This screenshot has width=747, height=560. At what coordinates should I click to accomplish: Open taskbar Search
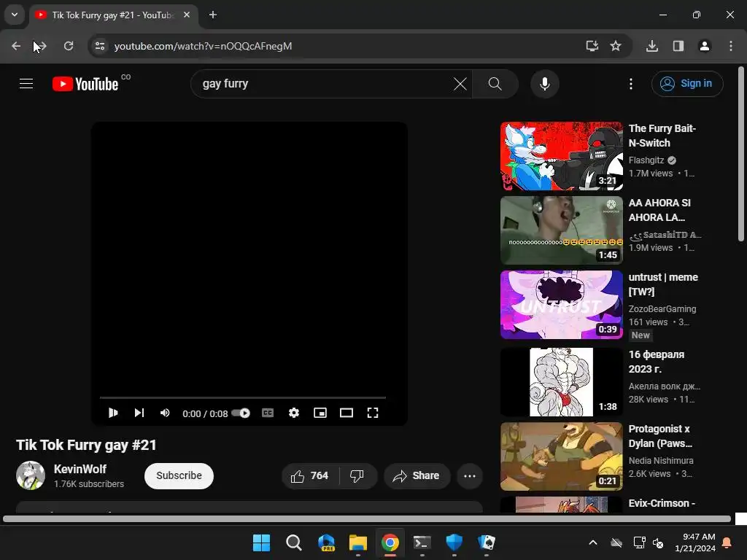293,542
